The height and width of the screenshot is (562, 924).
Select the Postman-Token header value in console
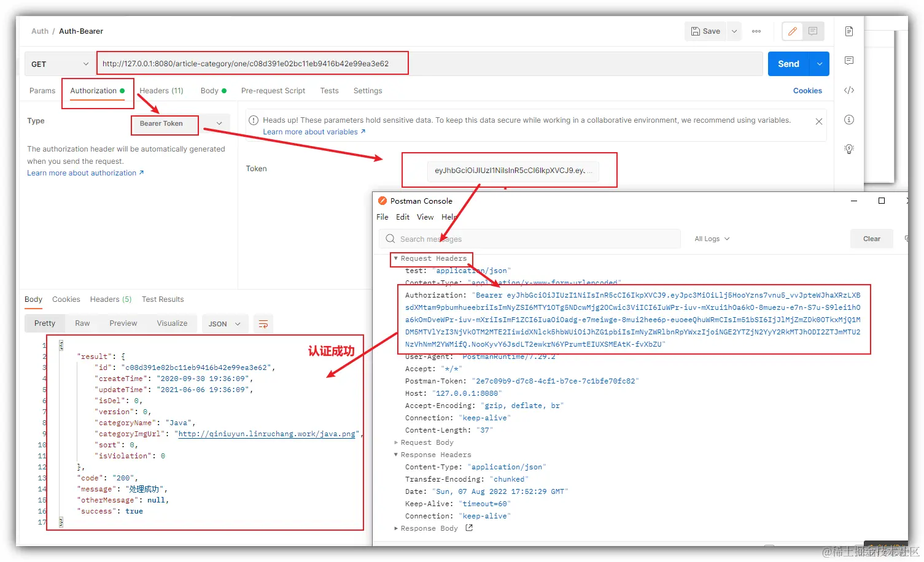[555, 381]
